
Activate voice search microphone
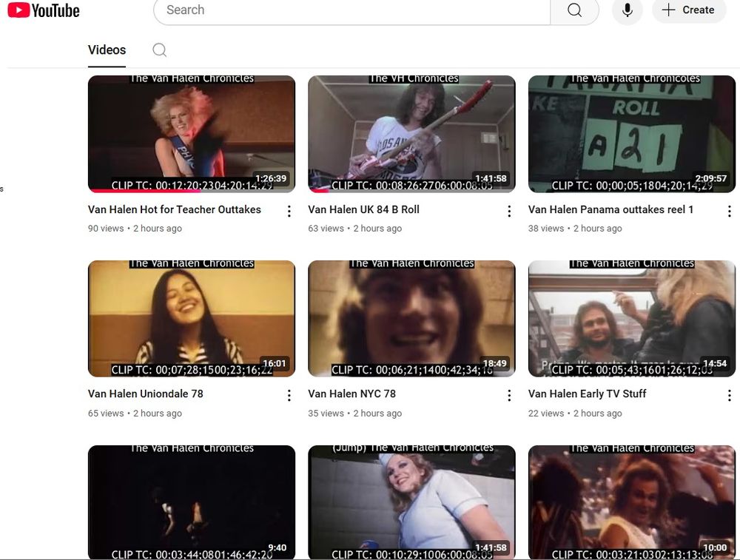pyautogui.click(x=628, y=10)
